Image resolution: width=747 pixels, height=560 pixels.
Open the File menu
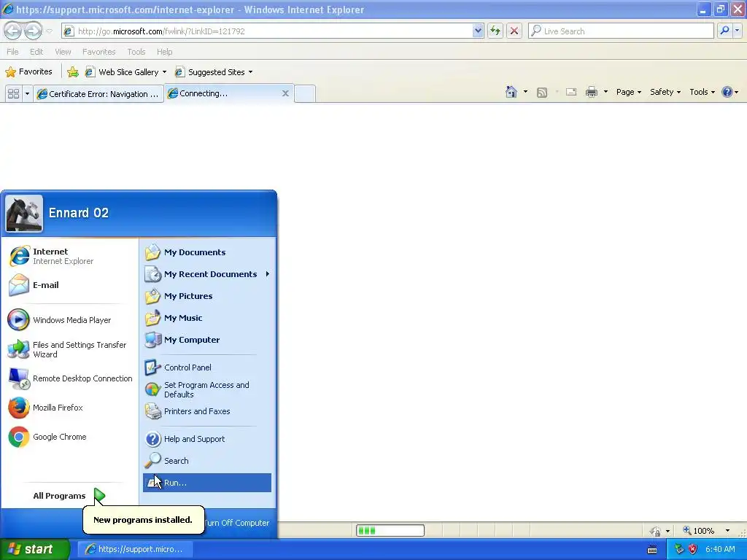[13, 52]
